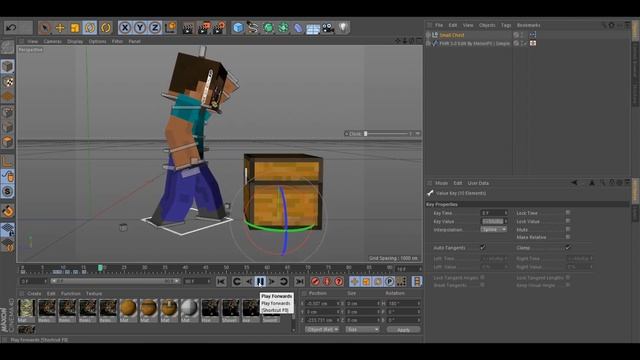This screenshot has width=640, height=360.
Task: Toggle the Y axis lock
Action: [x=140, y=28]
